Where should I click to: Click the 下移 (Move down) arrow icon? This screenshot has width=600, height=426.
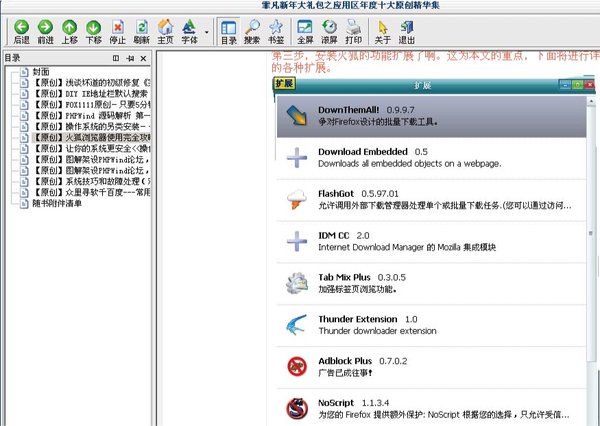click(x=93, y=30)
